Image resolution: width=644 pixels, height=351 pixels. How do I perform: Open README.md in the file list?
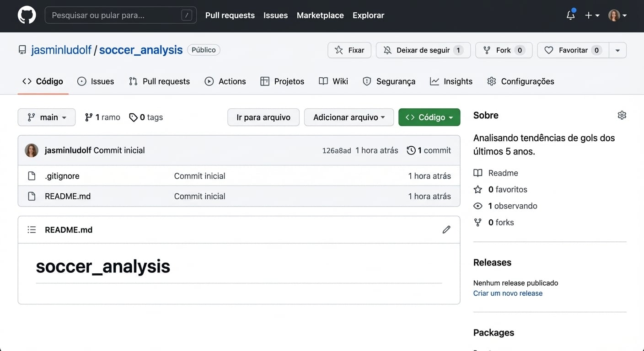click(68, 196)
